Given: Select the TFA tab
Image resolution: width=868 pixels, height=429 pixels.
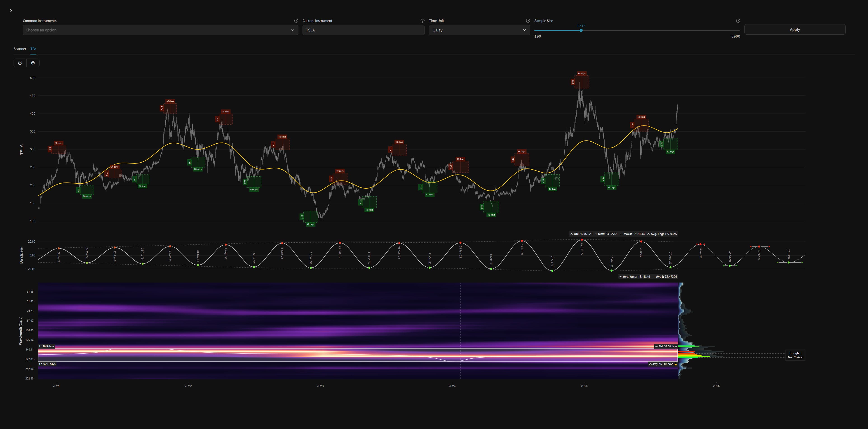Looking at the screenshot, I should point(33,49).
